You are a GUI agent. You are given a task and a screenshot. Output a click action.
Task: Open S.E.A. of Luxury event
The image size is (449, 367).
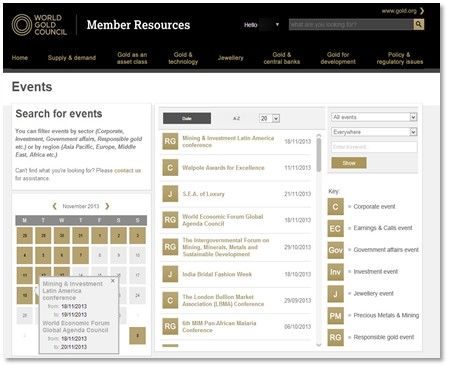pyautogui.click(x=203, y=194)
